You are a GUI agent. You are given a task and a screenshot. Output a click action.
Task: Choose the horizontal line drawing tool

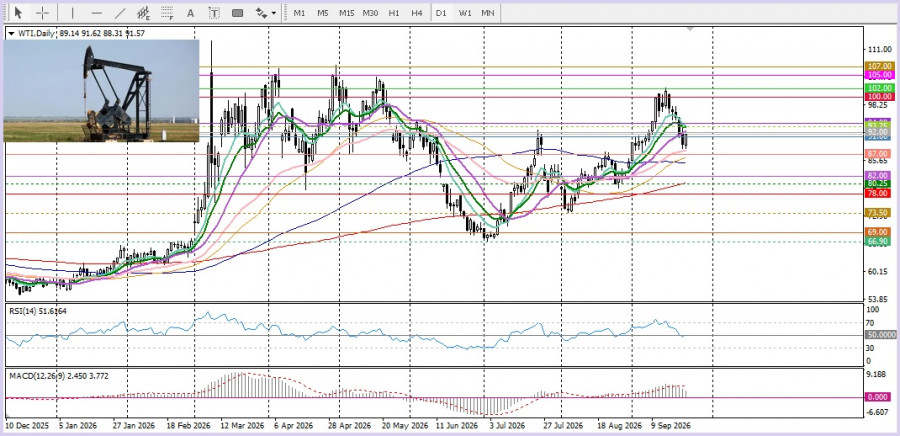[96, 13]
